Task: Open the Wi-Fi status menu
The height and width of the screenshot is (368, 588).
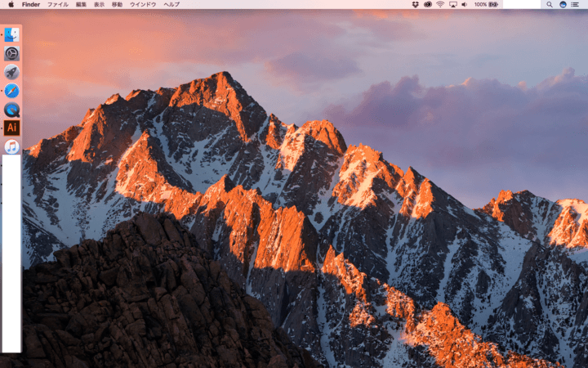Action: (440, 5)
